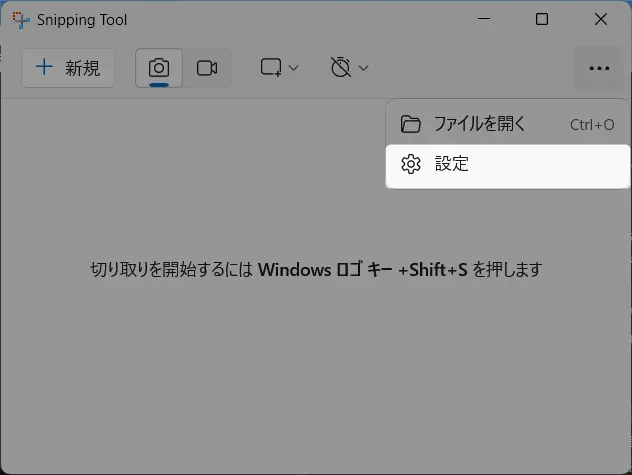This screenshot has width=632, height=475.
Task: Click the three-dot more options button
Action: [x=599, y=68]
